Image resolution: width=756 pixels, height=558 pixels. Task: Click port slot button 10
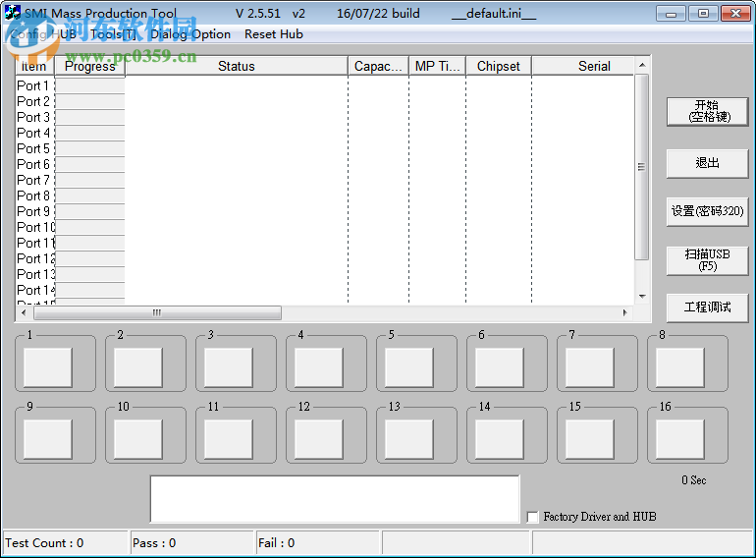click(137, 439)
